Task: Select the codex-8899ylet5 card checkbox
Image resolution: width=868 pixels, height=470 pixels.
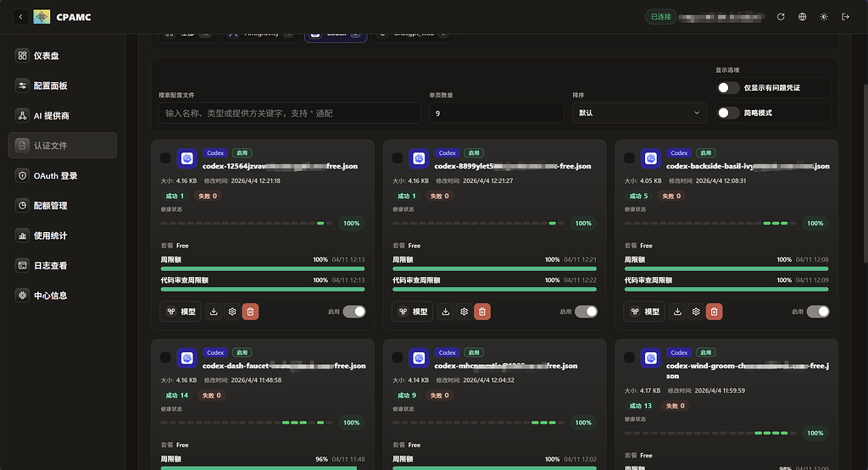Action: (398, 158)
